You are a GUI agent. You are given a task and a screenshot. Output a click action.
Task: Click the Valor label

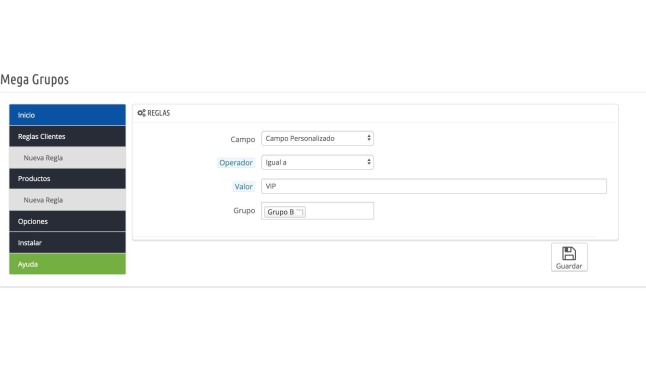[243, 187]
